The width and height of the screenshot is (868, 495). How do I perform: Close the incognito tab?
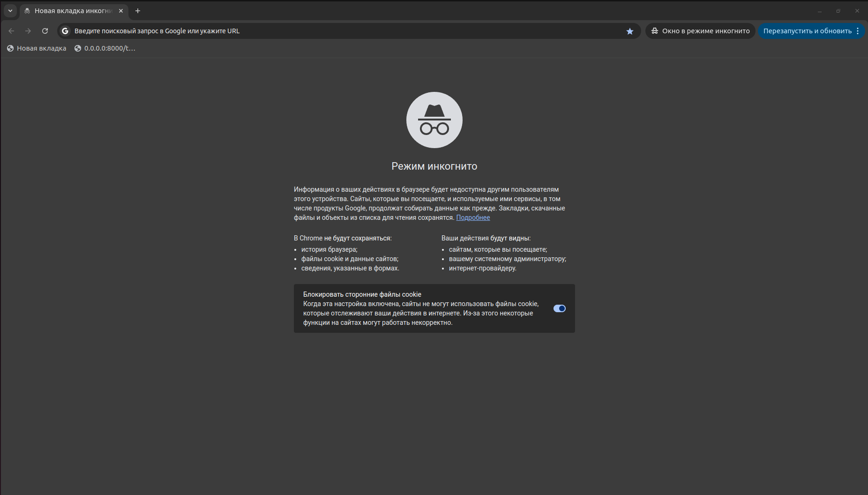(x=121, y=11)
